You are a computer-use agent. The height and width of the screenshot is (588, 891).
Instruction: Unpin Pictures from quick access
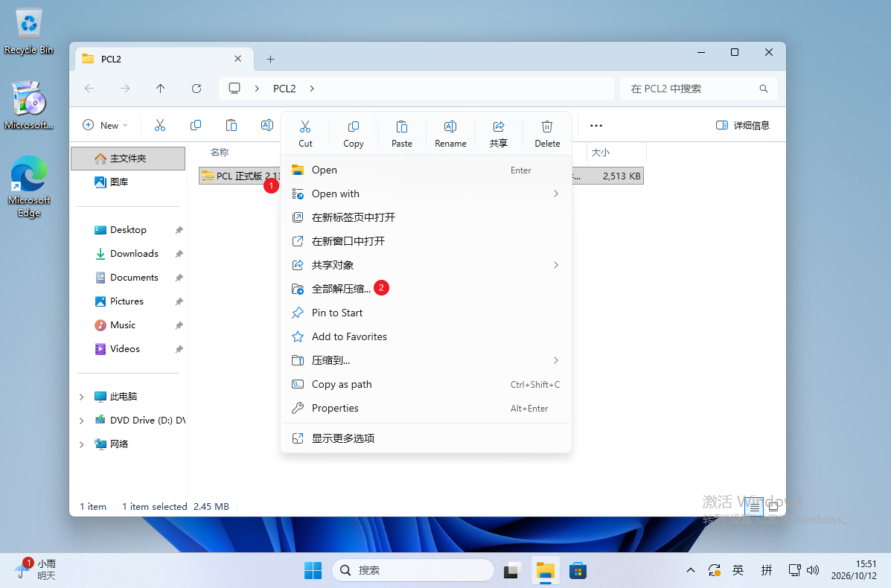tap(179, 301)
